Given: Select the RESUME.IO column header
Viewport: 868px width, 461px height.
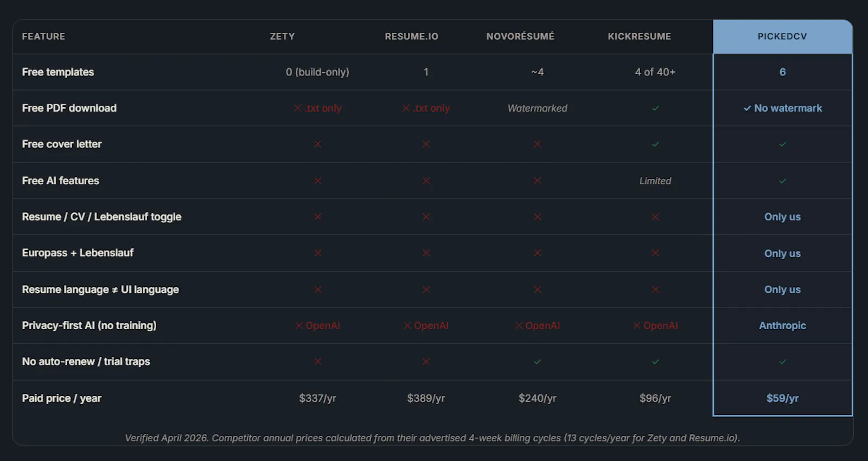Looking at the screenshot, I should click(412, 36).
